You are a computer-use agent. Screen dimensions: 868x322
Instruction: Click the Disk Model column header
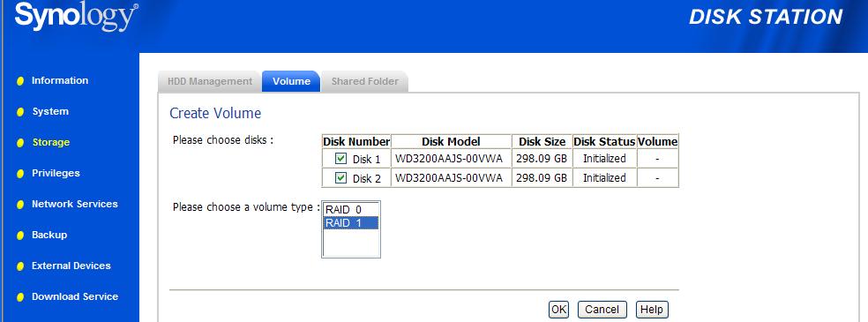451,142
